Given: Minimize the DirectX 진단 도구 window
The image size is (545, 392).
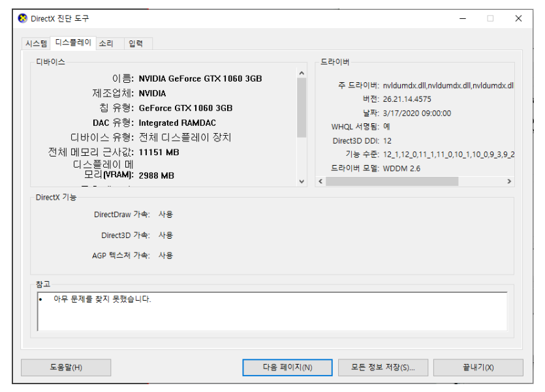Looking at the screenshot, I should pos(463,18).
